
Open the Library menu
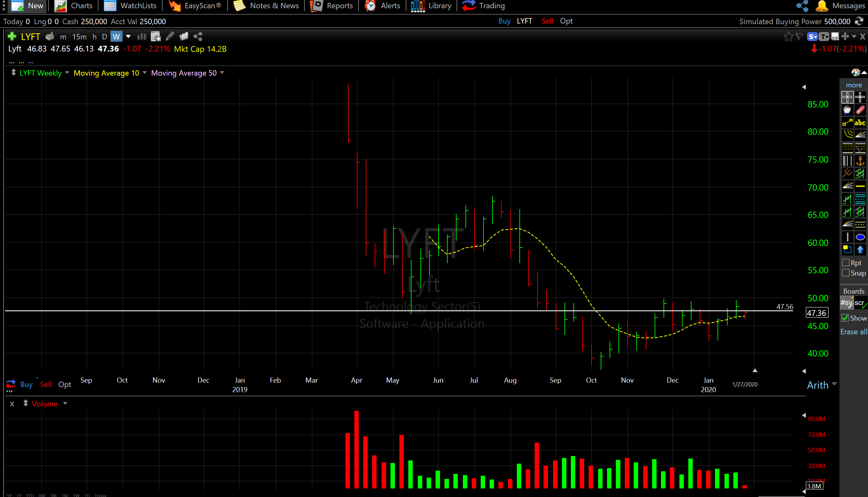click(431, 6)
